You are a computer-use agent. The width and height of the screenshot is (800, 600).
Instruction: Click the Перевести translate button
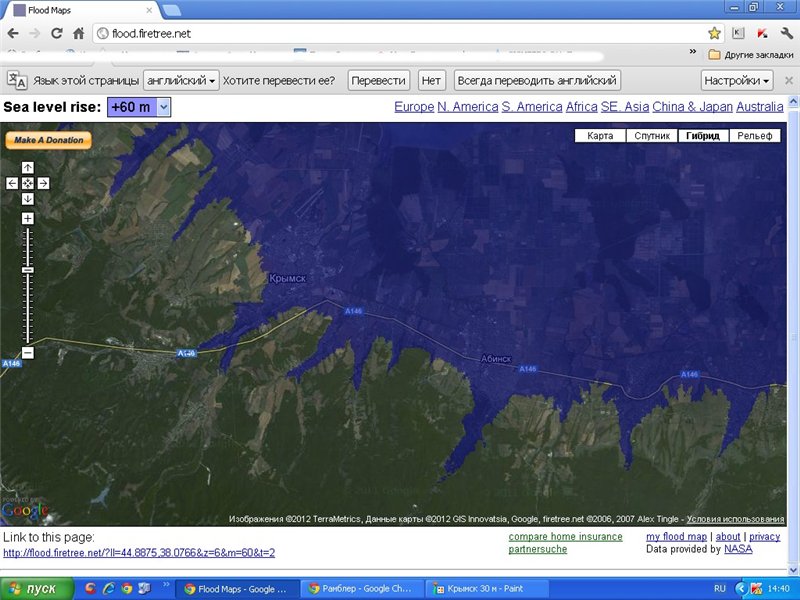[379, 80]
